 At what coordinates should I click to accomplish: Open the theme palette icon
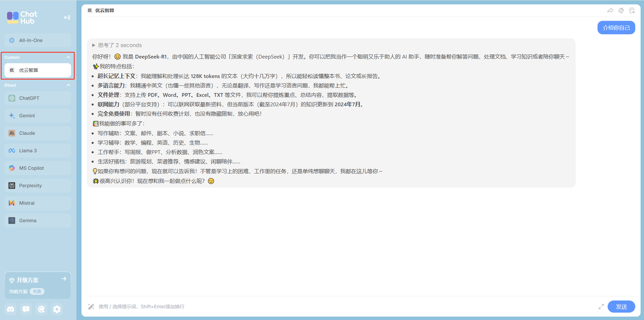pyautogui.click(x=42, y=309)
